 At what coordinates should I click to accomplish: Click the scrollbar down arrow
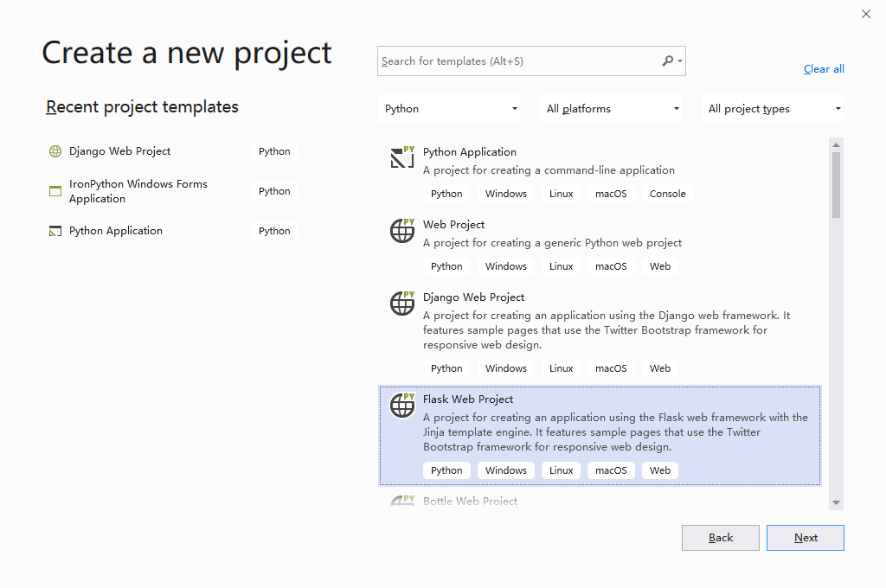point(837,502)
